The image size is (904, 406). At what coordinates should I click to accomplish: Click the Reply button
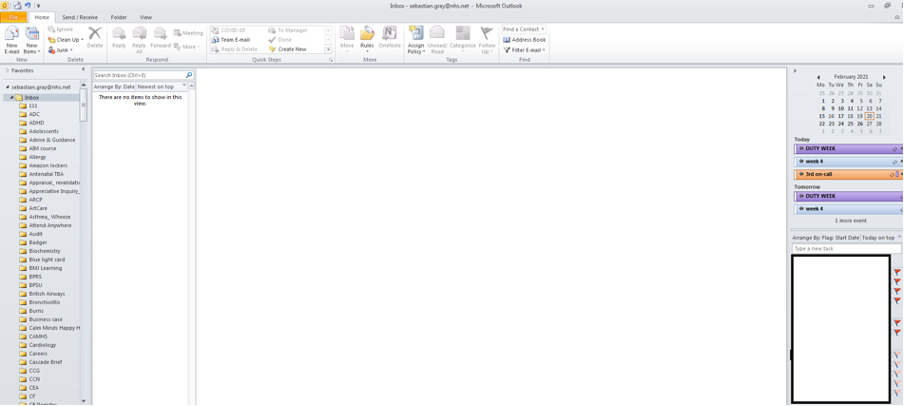pos(119,37)
